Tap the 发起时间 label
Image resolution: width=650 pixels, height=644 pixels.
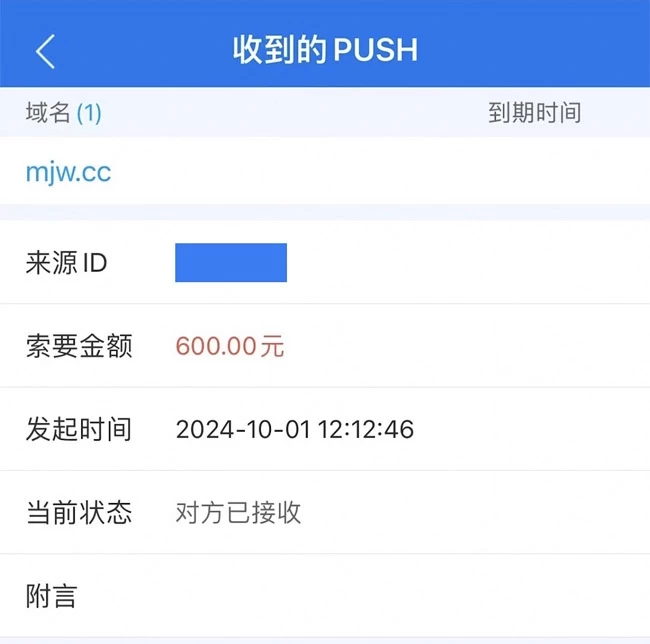[79, 429]
